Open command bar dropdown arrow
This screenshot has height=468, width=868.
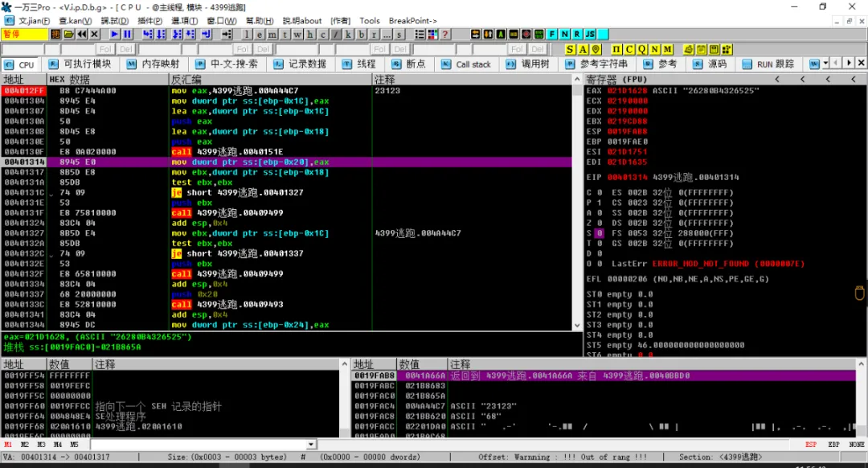click(311, 445)
